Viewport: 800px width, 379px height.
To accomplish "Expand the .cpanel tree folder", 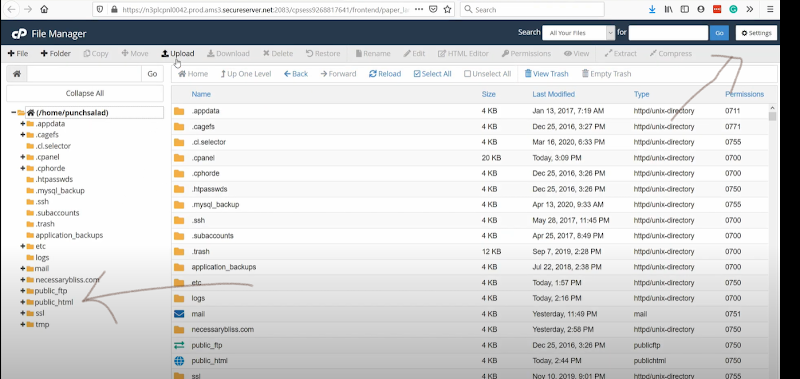I will (22, 157).
